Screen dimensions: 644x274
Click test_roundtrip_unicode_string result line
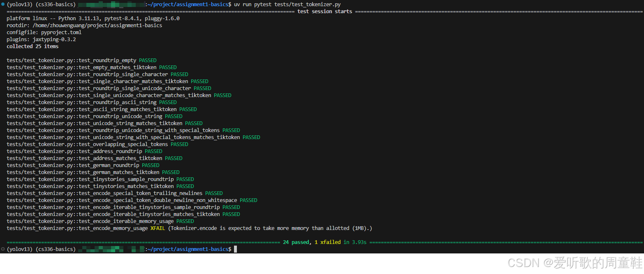click(x=95, y=116)
